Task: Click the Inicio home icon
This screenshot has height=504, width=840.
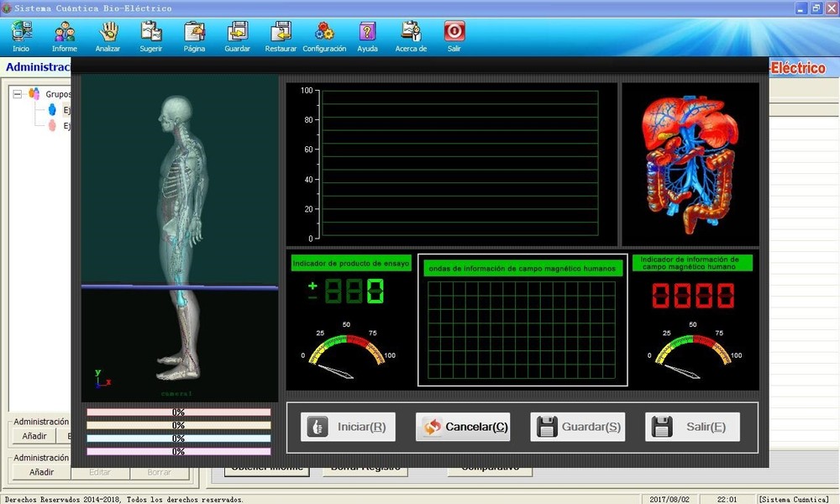Action: tap(20, 32)
